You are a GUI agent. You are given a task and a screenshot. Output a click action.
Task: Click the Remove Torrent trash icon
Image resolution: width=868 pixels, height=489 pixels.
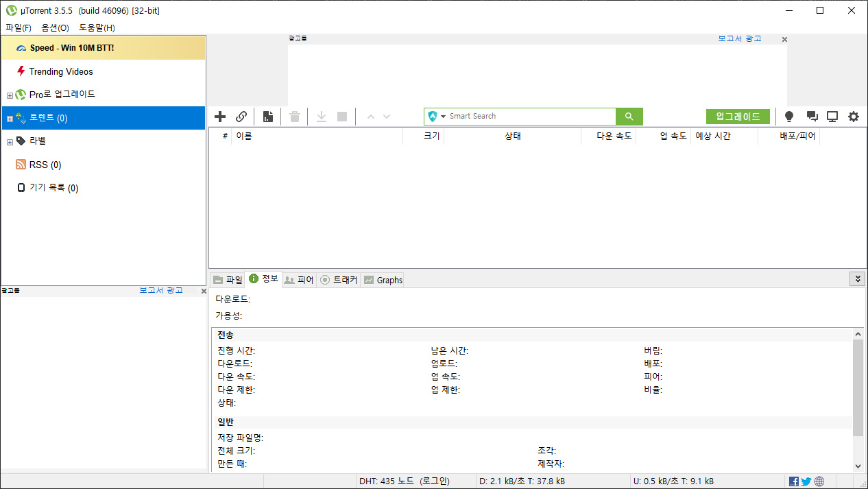point(295,117)
